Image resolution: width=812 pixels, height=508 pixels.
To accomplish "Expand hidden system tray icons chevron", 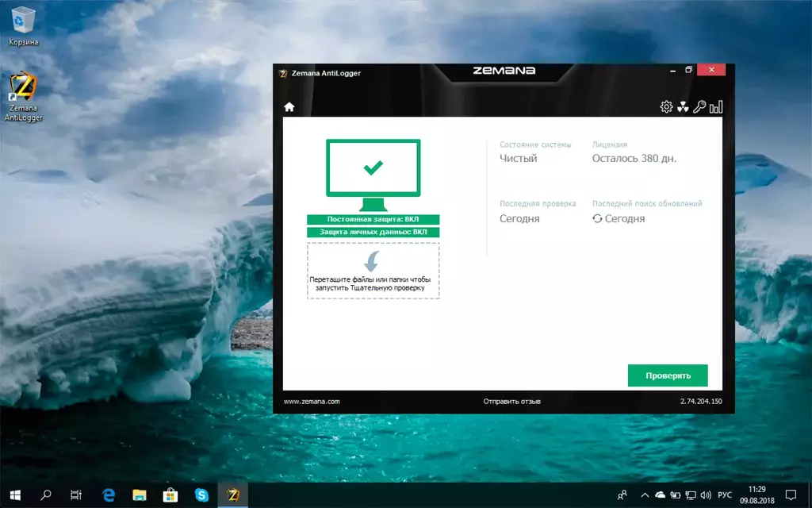I will (645, 495).
